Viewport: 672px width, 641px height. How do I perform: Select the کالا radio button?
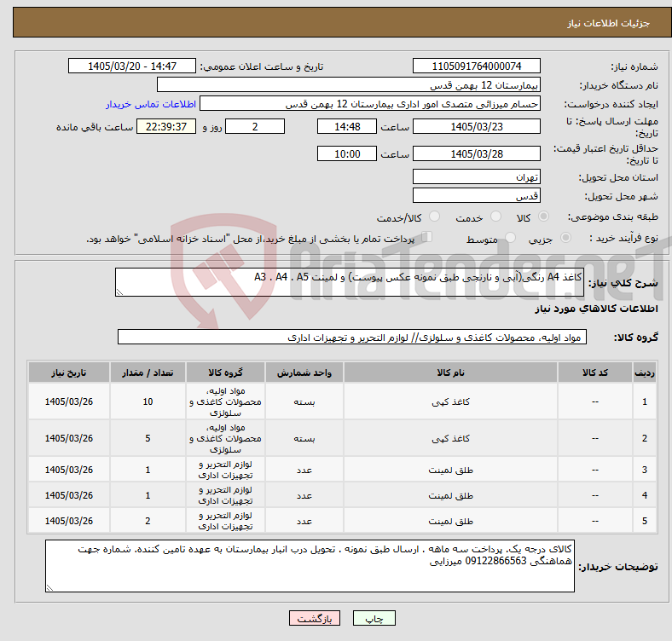pos(543,217)
